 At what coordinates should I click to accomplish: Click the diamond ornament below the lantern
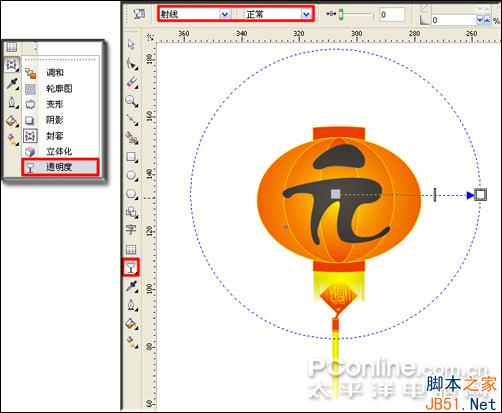point(338,297)
